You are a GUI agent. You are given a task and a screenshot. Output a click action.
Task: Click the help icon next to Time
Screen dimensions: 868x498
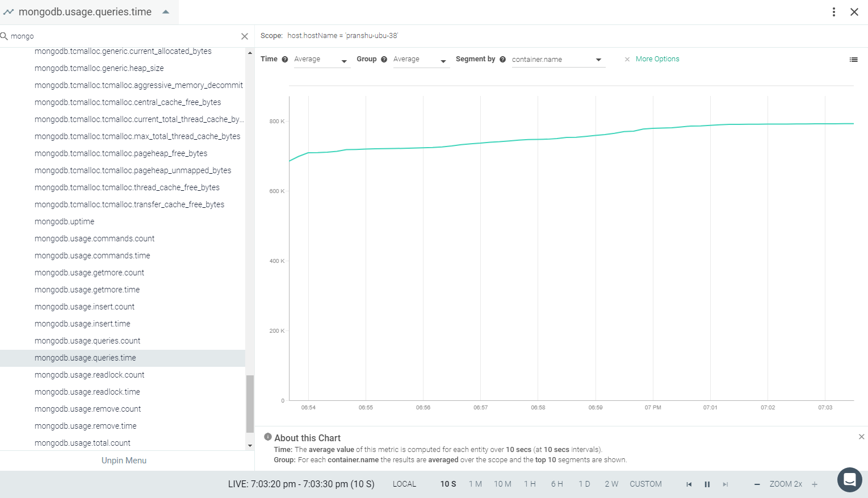coord(285,59)
